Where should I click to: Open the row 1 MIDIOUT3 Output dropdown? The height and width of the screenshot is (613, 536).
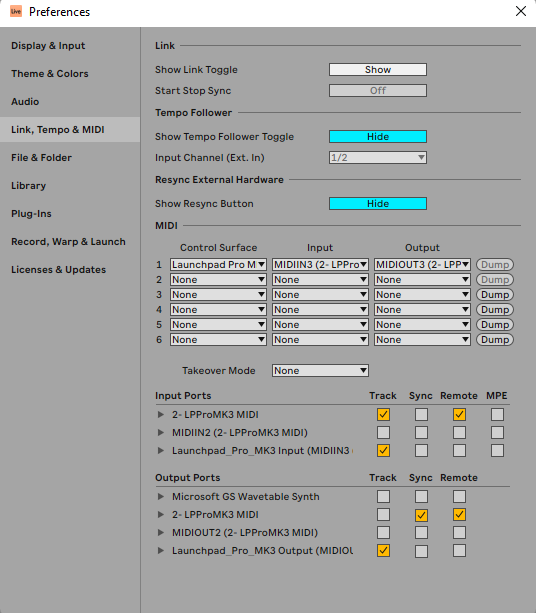pos(422,265)
